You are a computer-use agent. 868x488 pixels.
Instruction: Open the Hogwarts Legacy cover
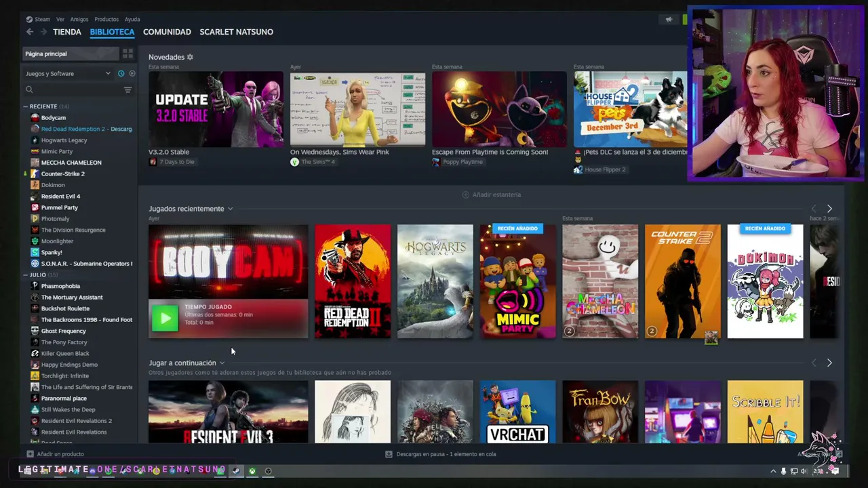pos(435,281)
